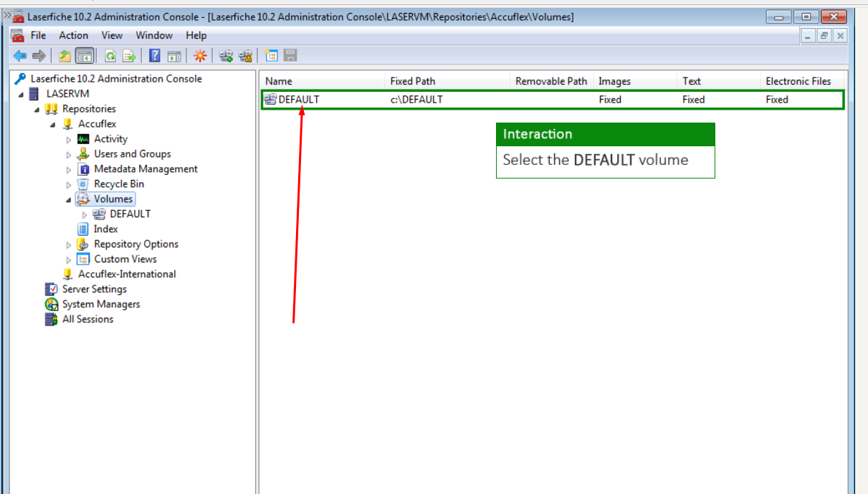Click the volume lock icon in toolbar

(x=245, y=56)
